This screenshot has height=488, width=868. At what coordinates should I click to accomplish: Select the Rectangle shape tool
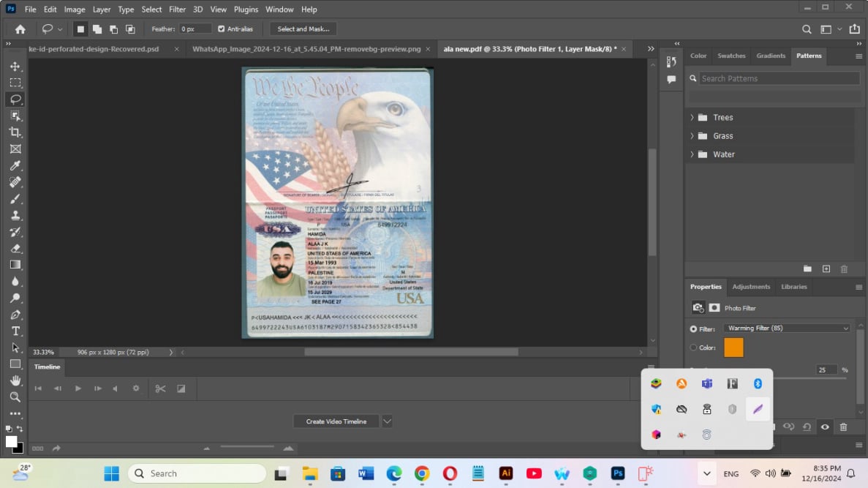[x=15, y=364]
